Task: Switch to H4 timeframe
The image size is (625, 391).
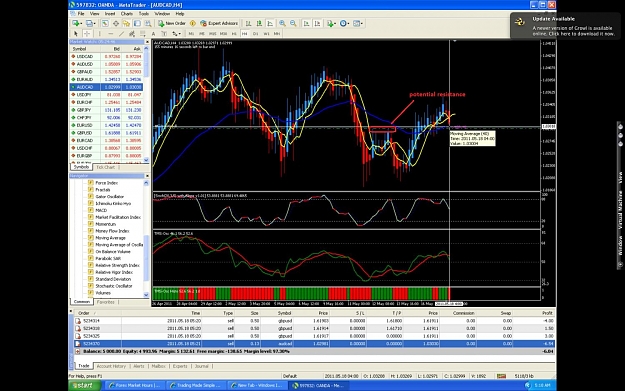Action: pos(244,34)
